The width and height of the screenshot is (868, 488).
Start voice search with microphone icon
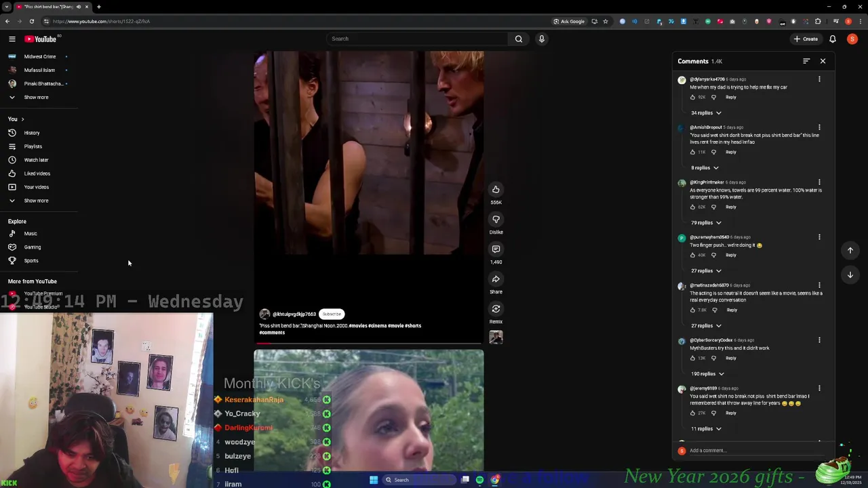pyautogui.click(x=541, y=39)
